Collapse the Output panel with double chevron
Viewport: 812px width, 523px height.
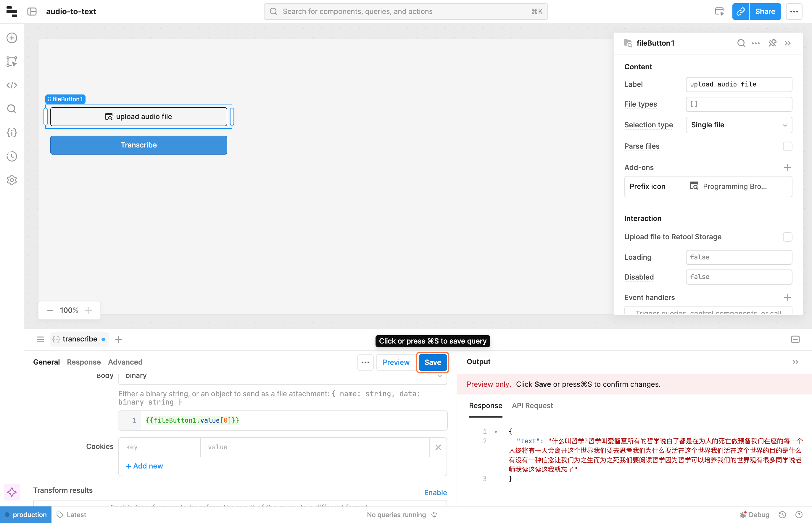tap(795, 362)
